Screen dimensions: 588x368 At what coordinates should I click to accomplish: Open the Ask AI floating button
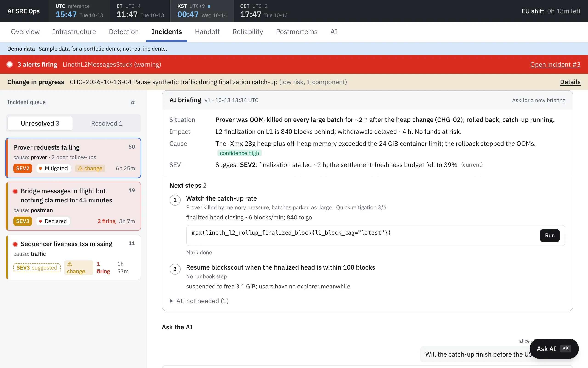coord(554,348)
